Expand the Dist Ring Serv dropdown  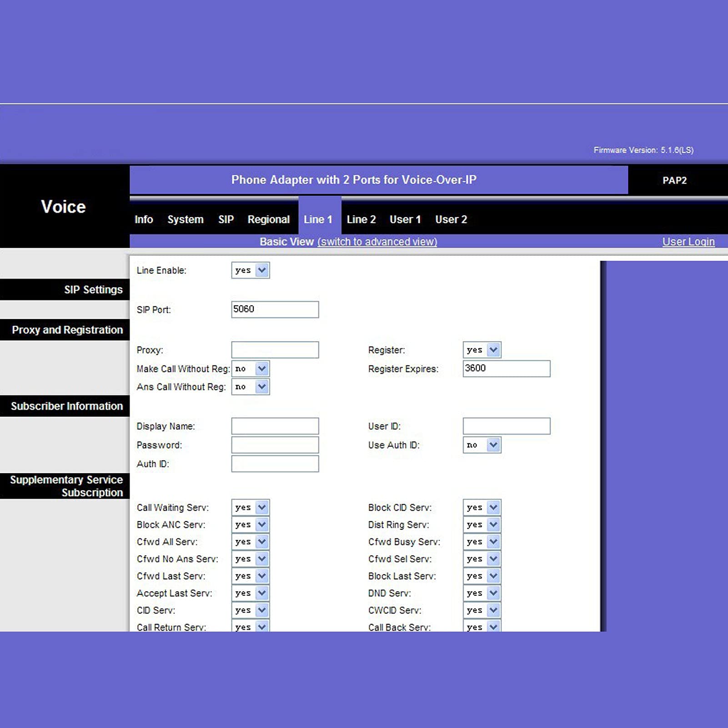tap(482, 524)
